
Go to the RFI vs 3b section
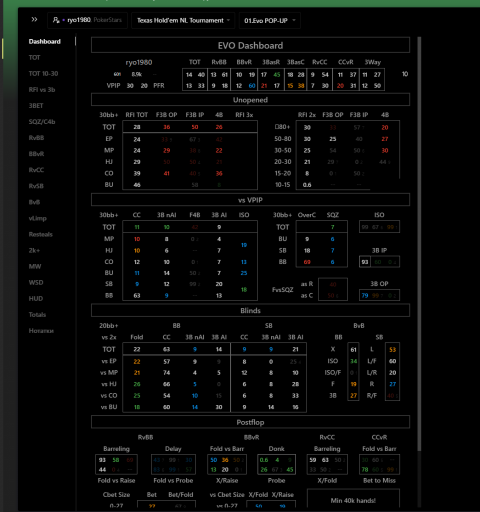(42, 90)
